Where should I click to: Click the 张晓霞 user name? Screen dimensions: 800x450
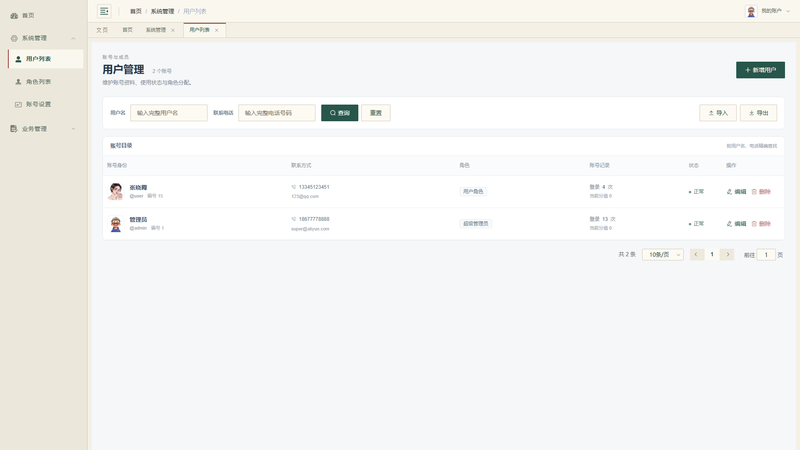click(138, 188)
